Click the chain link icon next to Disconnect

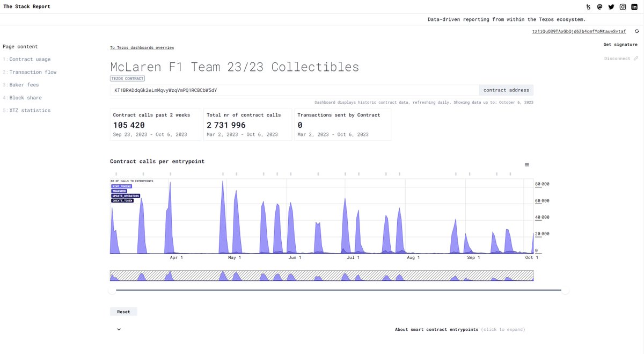tap(635, 59)
